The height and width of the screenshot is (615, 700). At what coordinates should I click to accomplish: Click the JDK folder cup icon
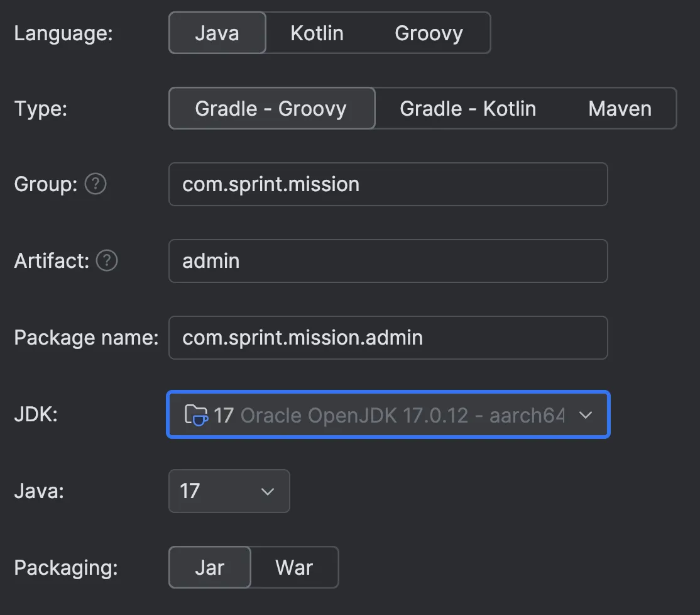196,415
